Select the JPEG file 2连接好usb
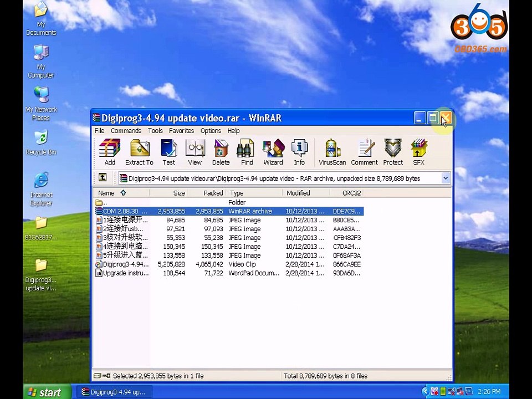 (x=229, y=229)
